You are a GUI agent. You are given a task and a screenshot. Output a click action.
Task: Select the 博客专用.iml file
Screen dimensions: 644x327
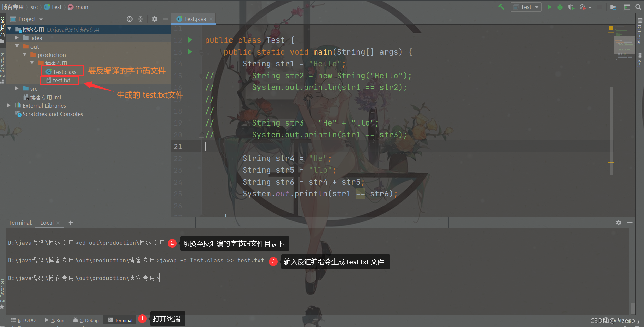[42, 97]
